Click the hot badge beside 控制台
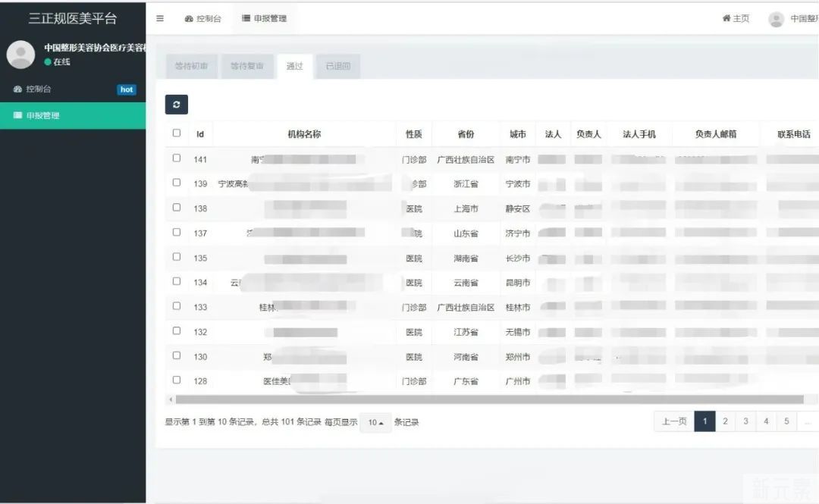The width and height of the screenshot is (819, 504). click(127, 89)
